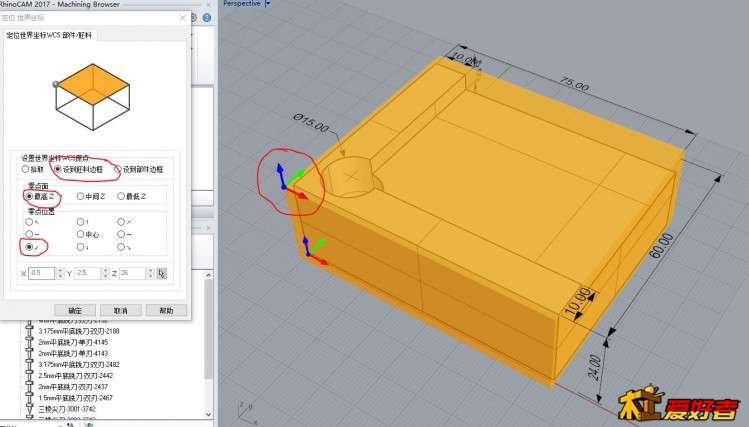
Task: Click the 60.00 dimension label
Action: [x=661, y=246]
